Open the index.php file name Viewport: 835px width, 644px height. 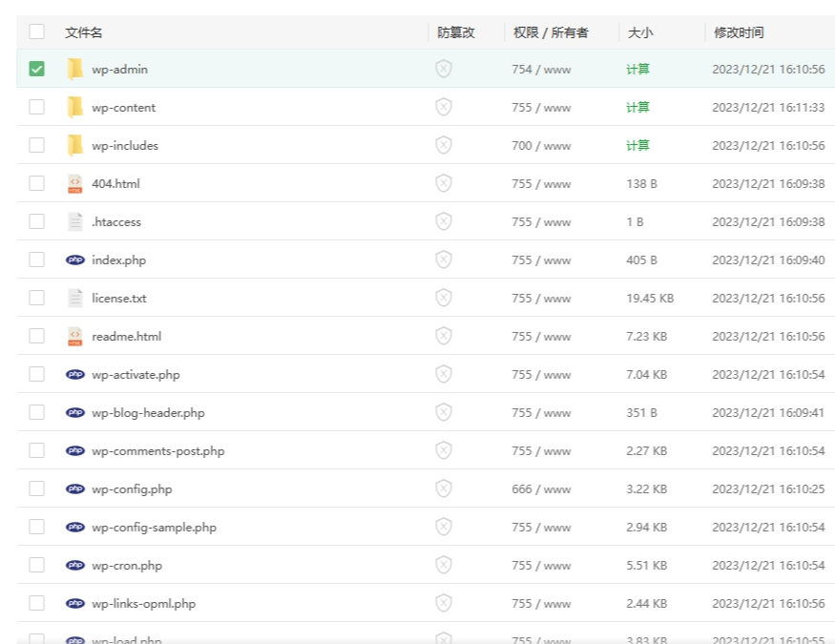[118, 260]
